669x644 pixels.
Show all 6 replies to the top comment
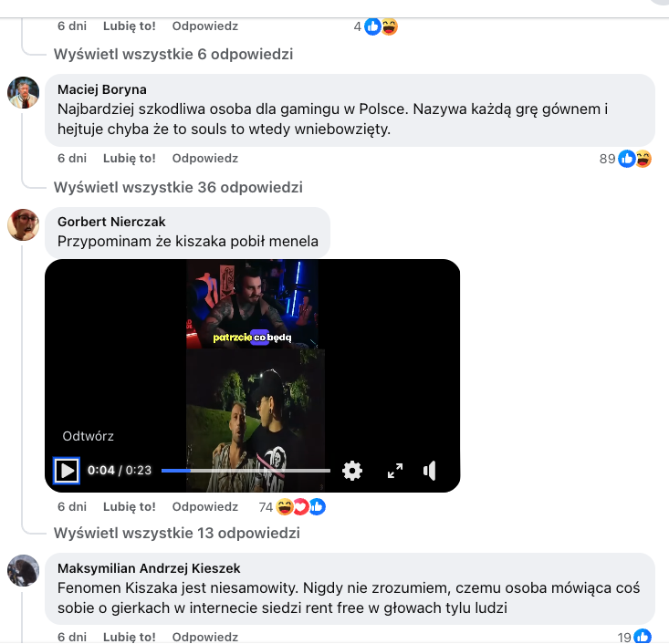click(x=173, y=54)
